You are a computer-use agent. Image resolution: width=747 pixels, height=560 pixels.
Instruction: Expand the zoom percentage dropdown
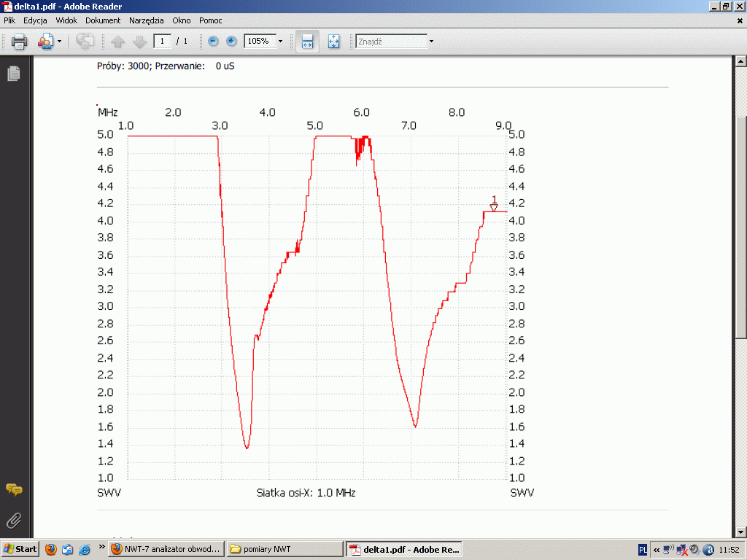[280, 42]
